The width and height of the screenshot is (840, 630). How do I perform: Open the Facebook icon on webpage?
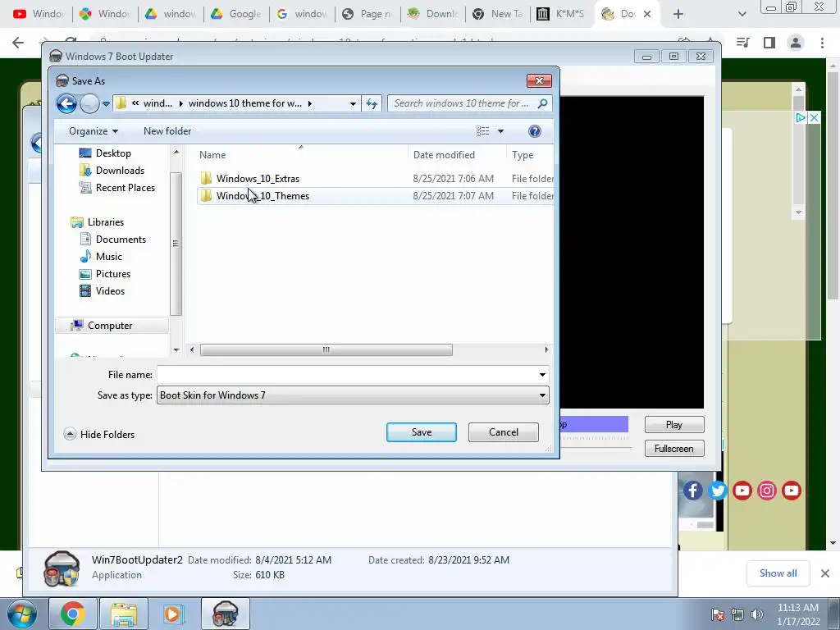pos(692,491)
